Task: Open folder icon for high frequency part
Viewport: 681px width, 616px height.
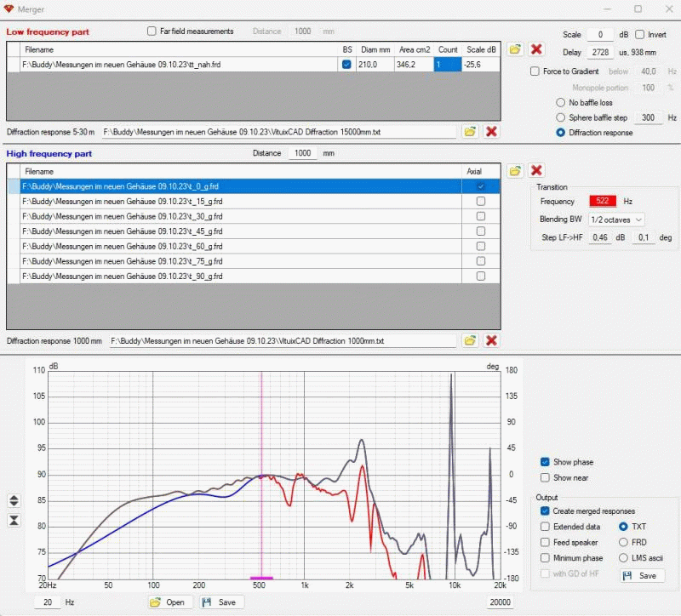Action: 516,170
